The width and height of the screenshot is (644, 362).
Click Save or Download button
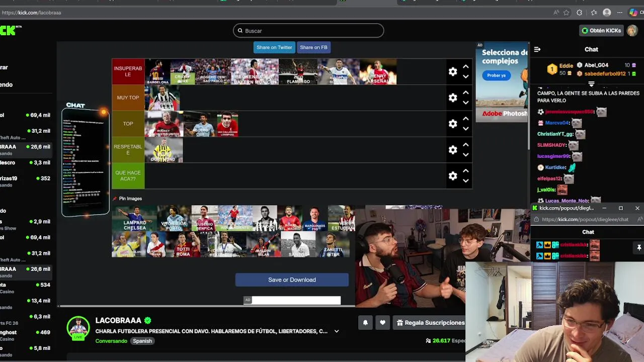[292, 280]
